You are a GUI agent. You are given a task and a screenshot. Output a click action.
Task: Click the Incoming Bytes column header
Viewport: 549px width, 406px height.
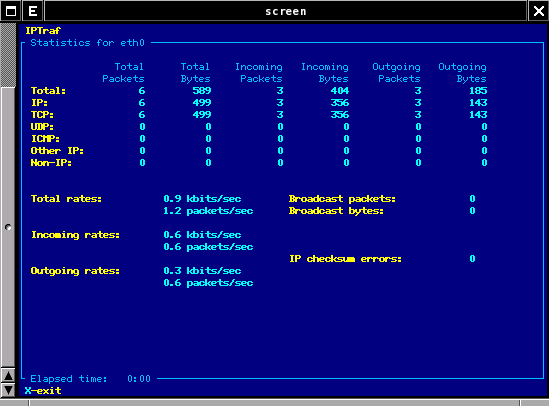(x=325, y=73)
